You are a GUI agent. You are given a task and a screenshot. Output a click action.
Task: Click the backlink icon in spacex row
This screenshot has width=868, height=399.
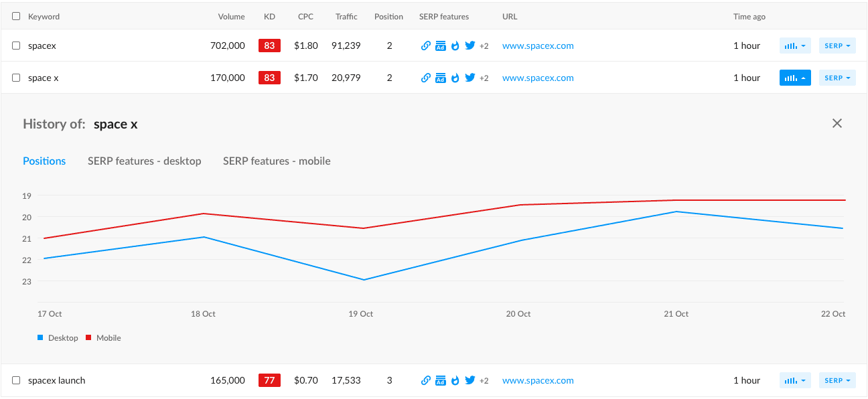coord(425,46)
